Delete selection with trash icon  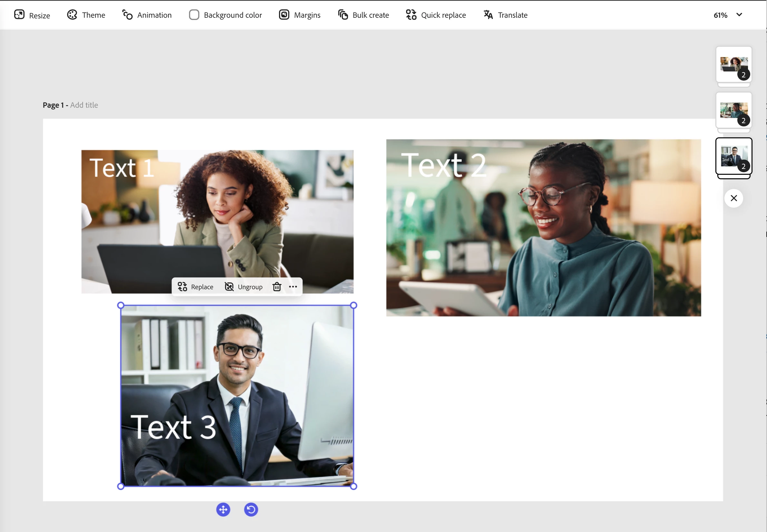(x=277, y=287)
